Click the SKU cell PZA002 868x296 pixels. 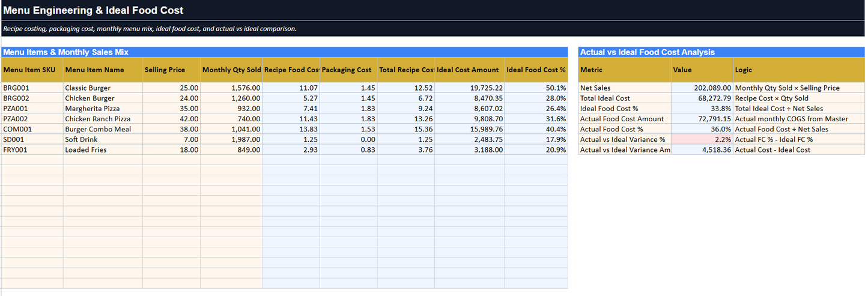coord(32,118)
